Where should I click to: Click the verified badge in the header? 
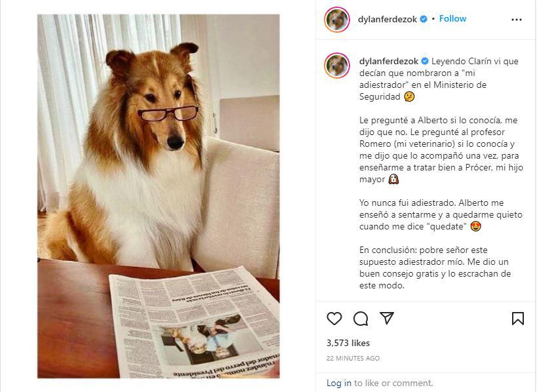tap(424, 19)
